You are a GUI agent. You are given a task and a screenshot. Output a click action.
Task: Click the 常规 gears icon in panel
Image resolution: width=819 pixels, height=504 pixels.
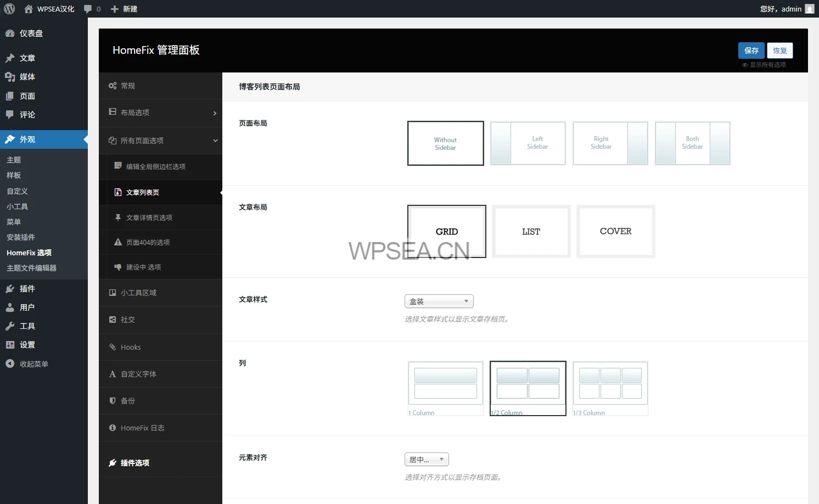[113, 86]
